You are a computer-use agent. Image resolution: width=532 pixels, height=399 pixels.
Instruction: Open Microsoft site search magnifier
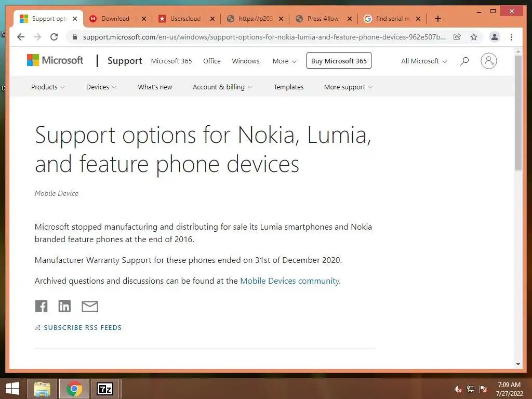[464, 61]
